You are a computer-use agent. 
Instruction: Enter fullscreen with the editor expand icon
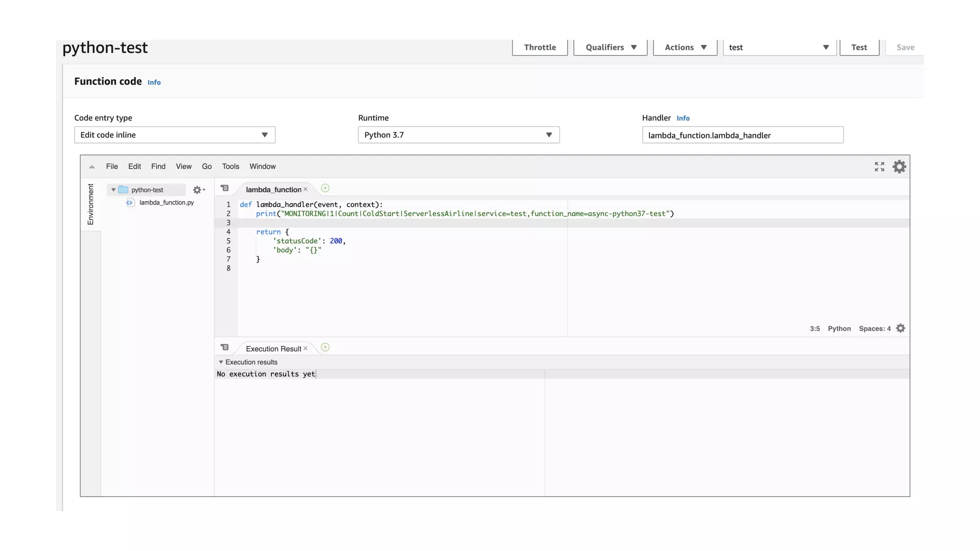(879, 166)
